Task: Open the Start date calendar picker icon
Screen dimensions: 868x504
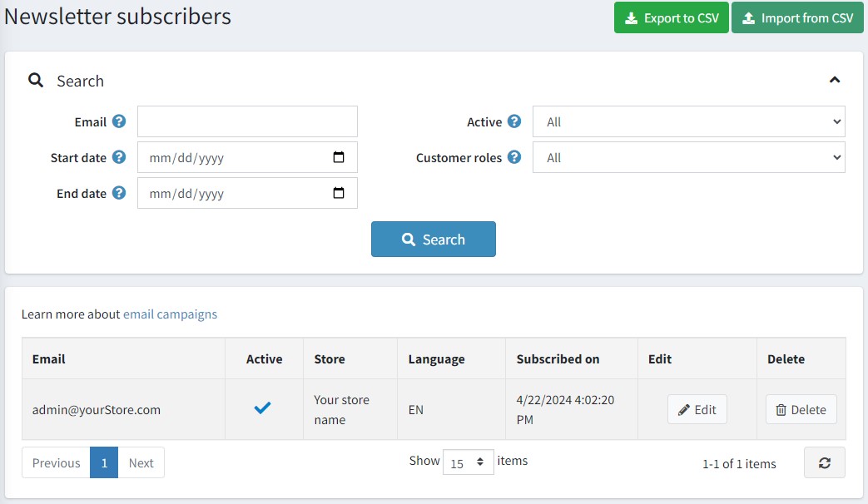Action: [339, 157]
